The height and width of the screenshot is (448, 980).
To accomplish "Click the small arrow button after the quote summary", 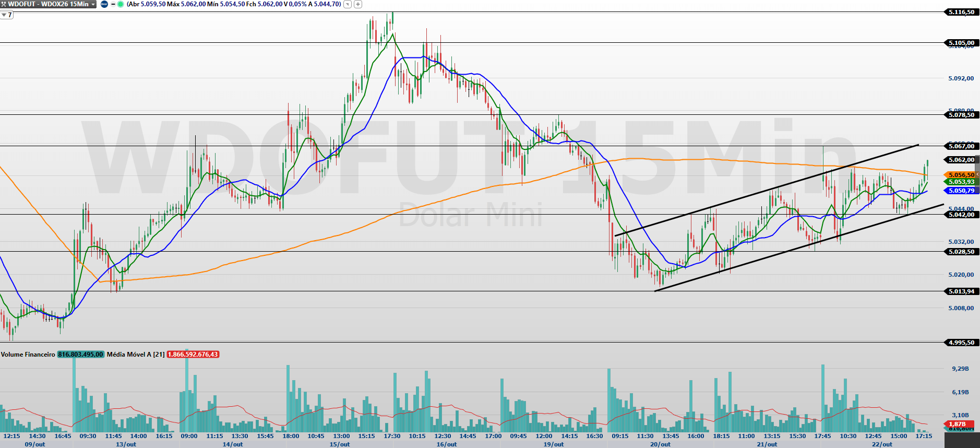I will (x=348, y=4).
